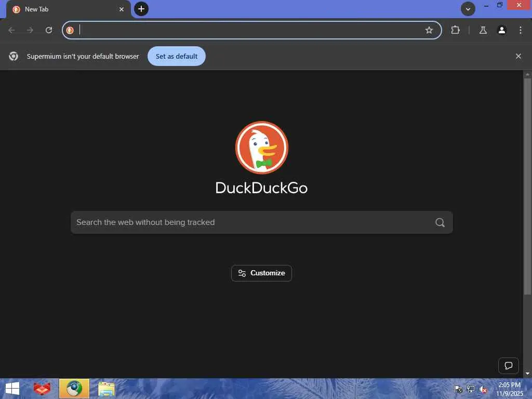Close the New Tab tab

122,9
